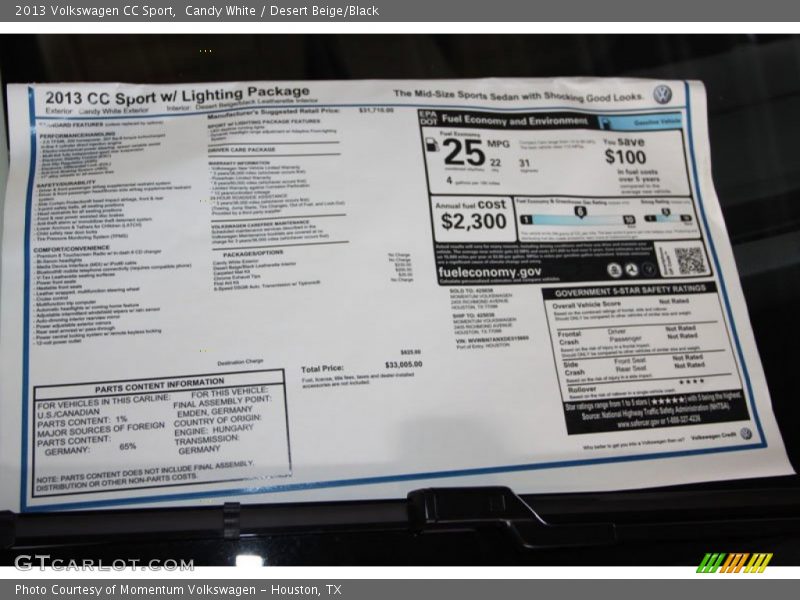Click the Gasoline Vehicle pump icon

tap(605, 123)
